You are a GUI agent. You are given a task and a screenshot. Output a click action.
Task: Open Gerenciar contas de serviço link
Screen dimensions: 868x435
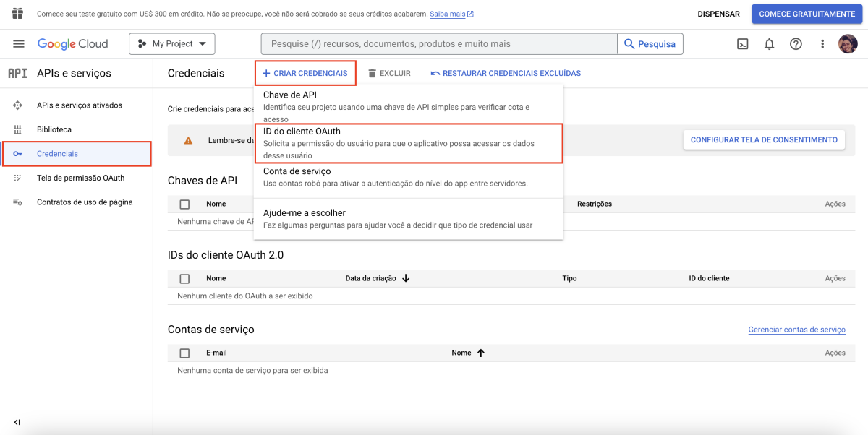pos(796,330)
